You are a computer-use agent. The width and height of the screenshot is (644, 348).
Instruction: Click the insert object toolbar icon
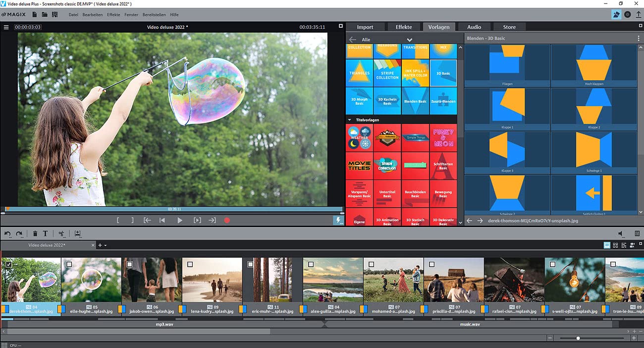tap(78, 233)
